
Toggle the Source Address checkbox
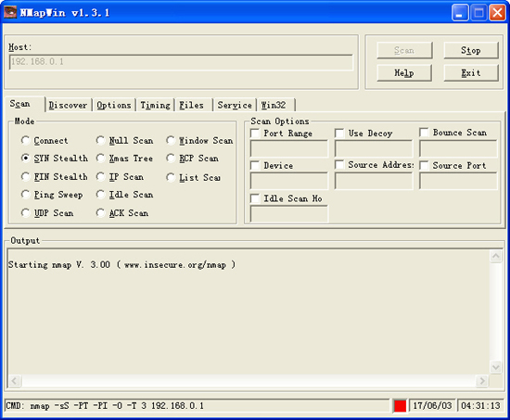[339, 165]
